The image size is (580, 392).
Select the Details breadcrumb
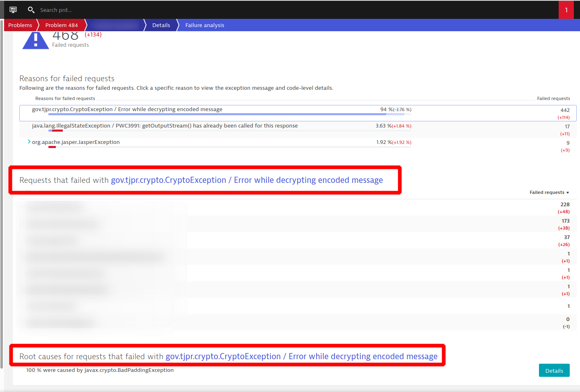(161, 25)
